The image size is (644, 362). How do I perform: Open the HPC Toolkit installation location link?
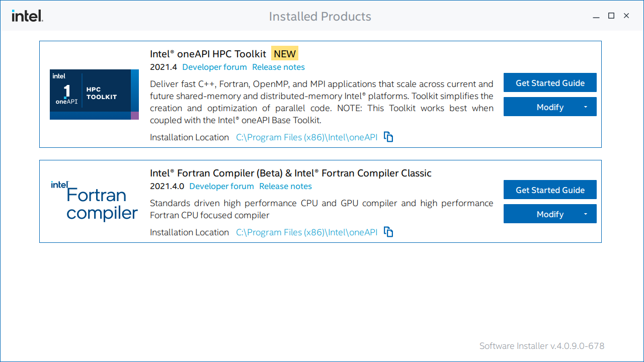[x=306, y=137]
